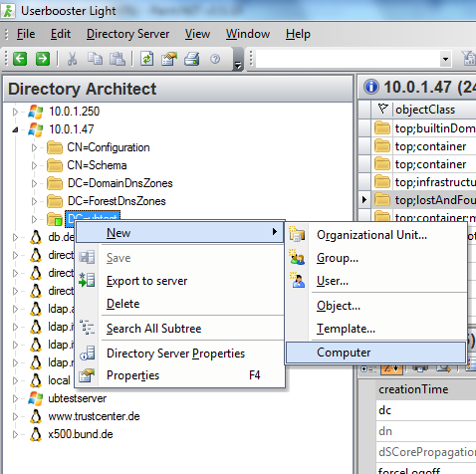Select the x500.bund.de tree item
This screenshot has width=476, height=474.
coord(81,434)
